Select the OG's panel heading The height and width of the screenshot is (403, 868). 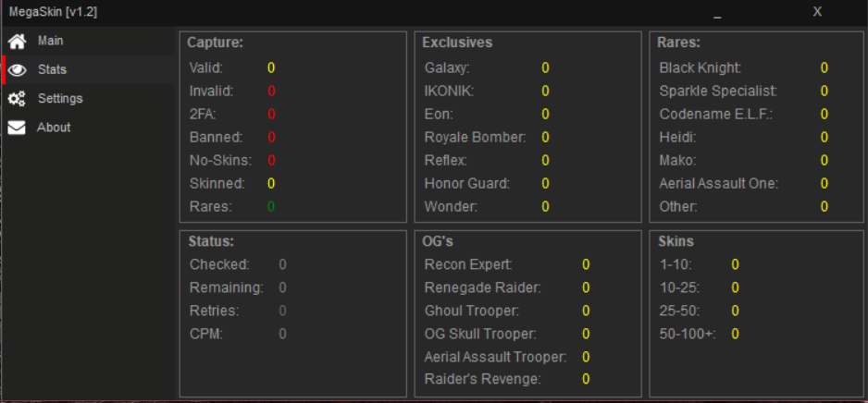pos(438,242)
